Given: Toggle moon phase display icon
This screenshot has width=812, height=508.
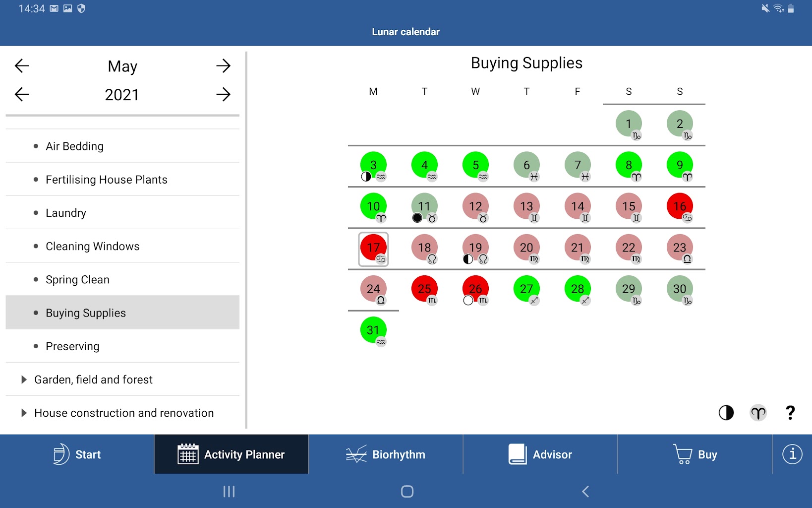Looking at the screenshot, I should pyautogui.click(x=726, y=412).
